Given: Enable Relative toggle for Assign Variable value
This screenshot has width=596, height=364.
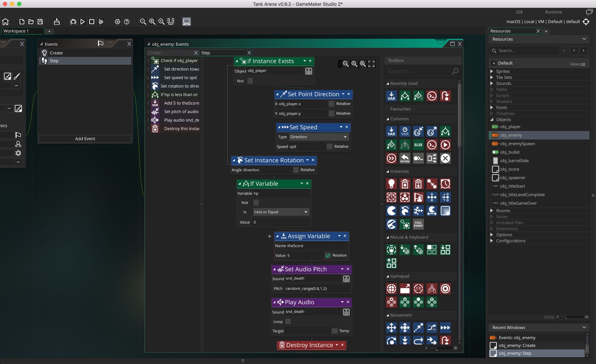Looking at the screenshot, I should 328,255.
